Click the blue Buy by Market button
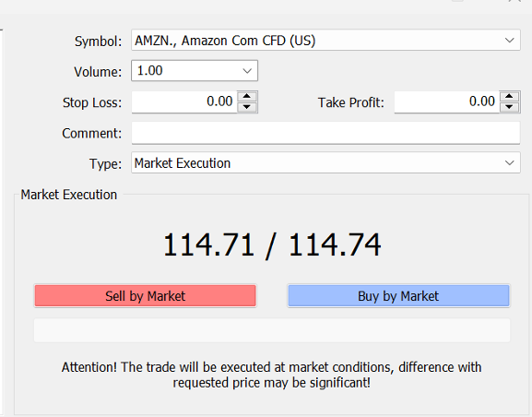This screenshot has height=417, width=532. click(x=398, y=296)
